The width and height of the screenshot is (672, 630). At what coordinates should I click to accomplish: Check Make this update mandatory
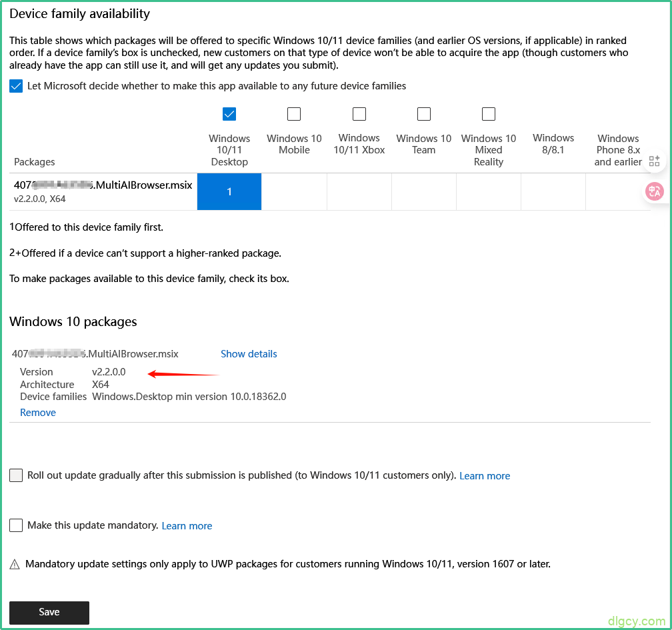click(16, 525)
